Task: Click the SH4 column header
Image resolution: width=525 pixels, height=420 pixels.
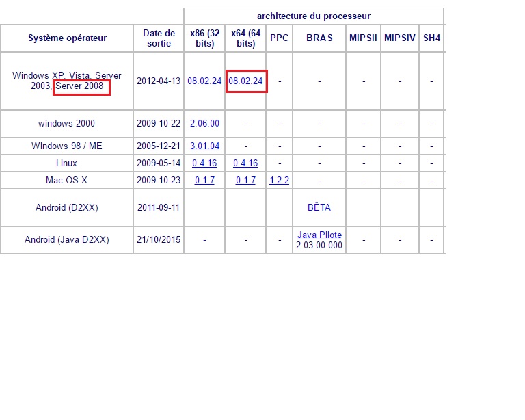Action: [x=431, y=38]
